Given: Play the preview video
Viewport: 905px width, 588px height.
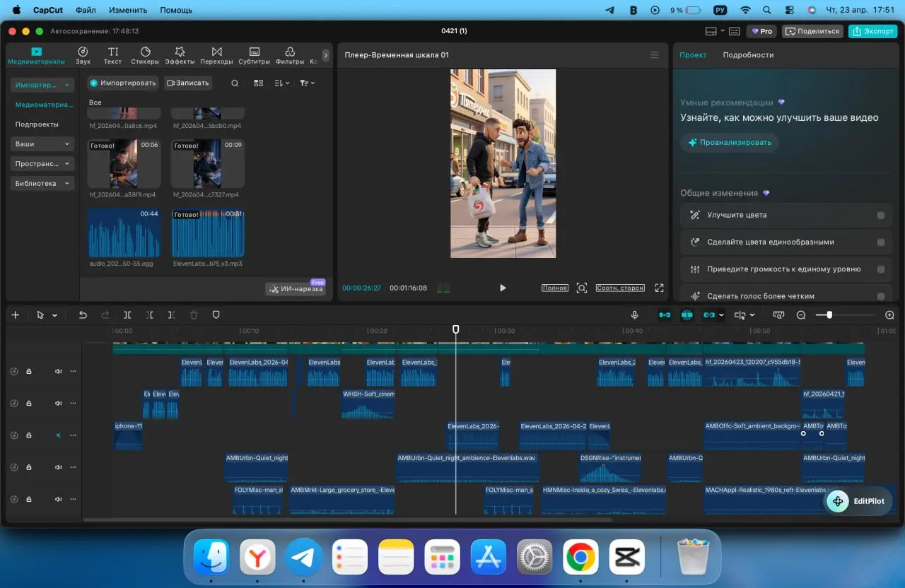Looking at the screenshot, I should (503, 288).
